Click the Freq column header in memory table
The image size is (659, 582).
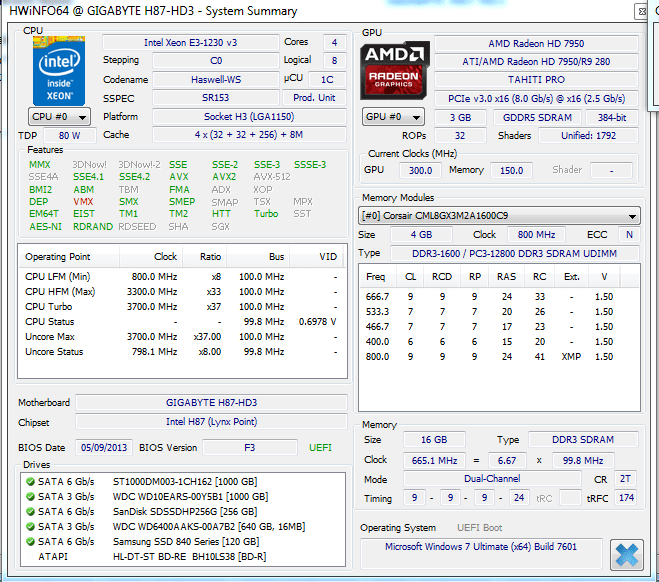376,277
